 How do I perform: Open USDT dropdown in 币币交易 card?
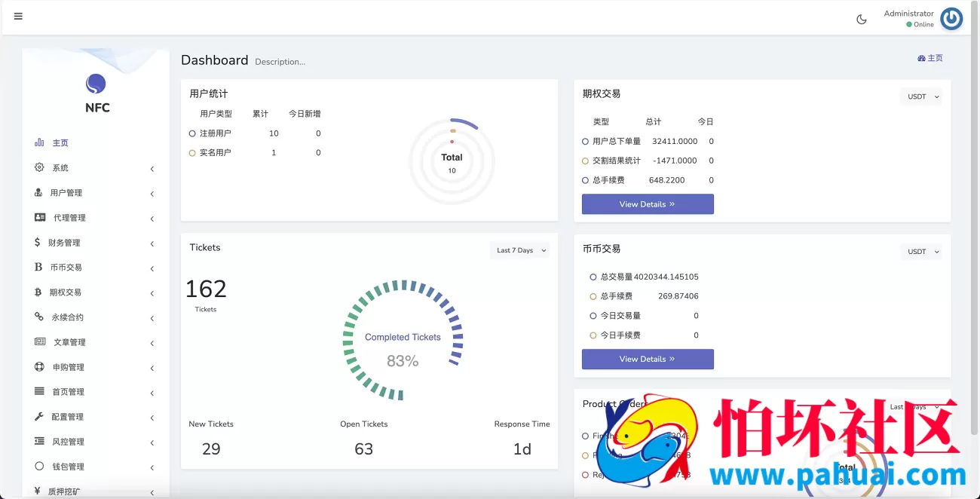(921, 252)
